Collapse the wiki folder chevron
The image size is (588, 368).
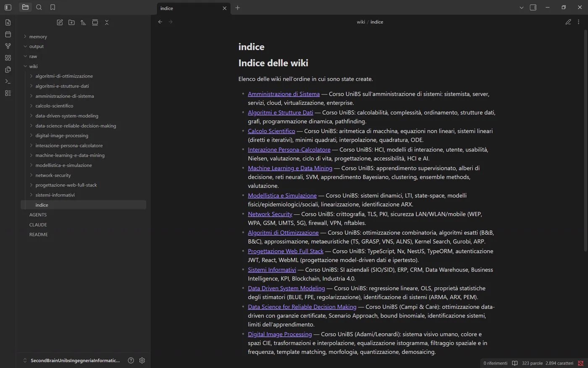point(25,66)
